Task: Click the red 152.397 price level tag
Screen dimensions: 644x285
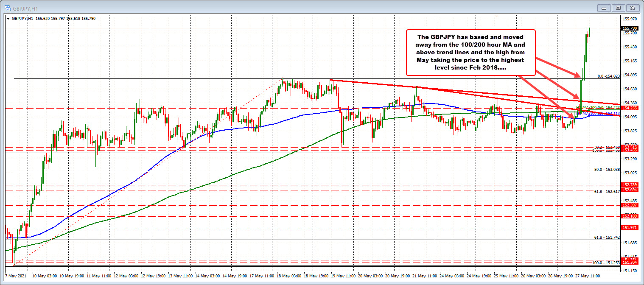Action: click(629, 205)
